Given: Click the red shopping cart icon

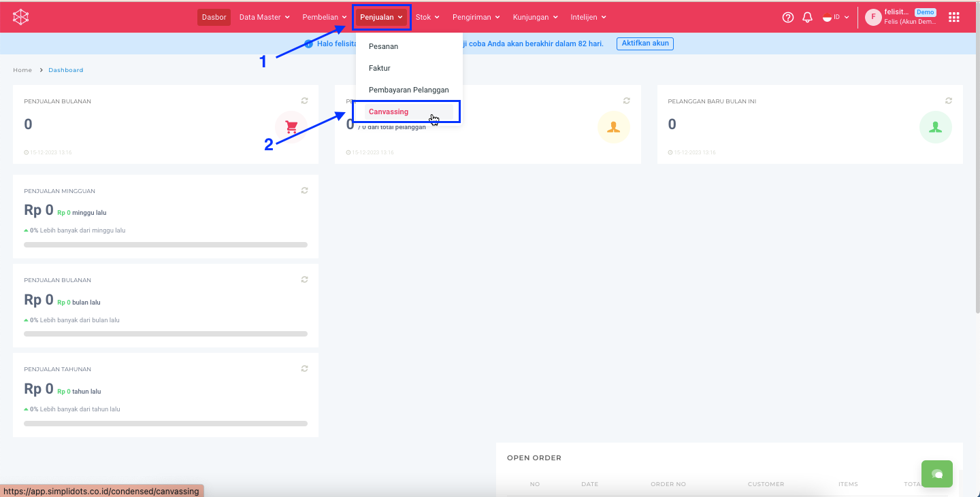Looking at the screenshot, I should coord(291,127).
